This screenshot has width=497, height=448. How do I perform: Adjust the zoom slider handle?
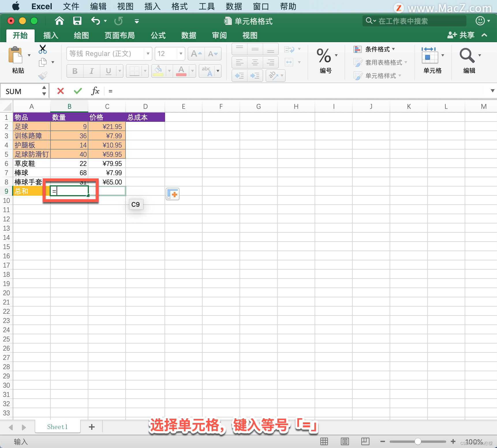(x=418, y=441)
